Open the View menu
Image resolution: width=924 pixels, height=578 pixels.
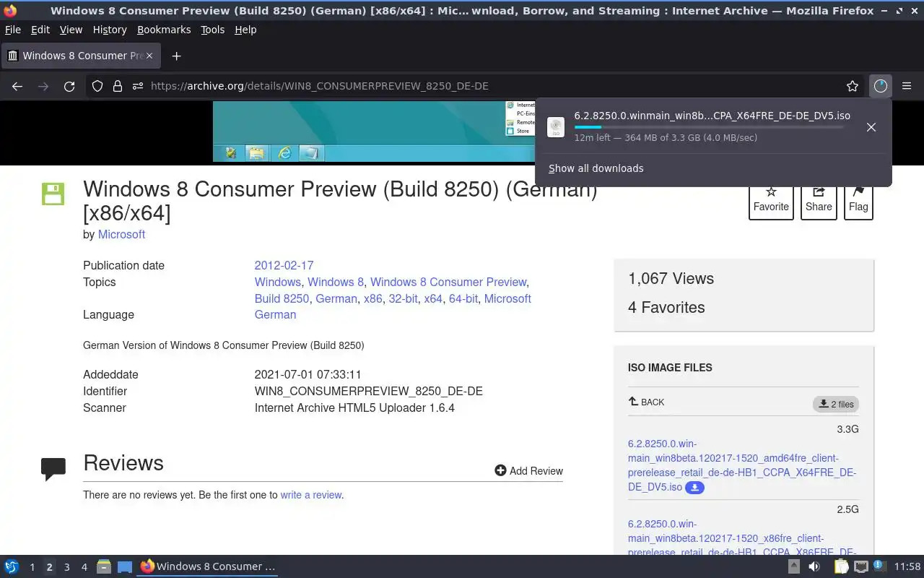(x=71, y=30)
